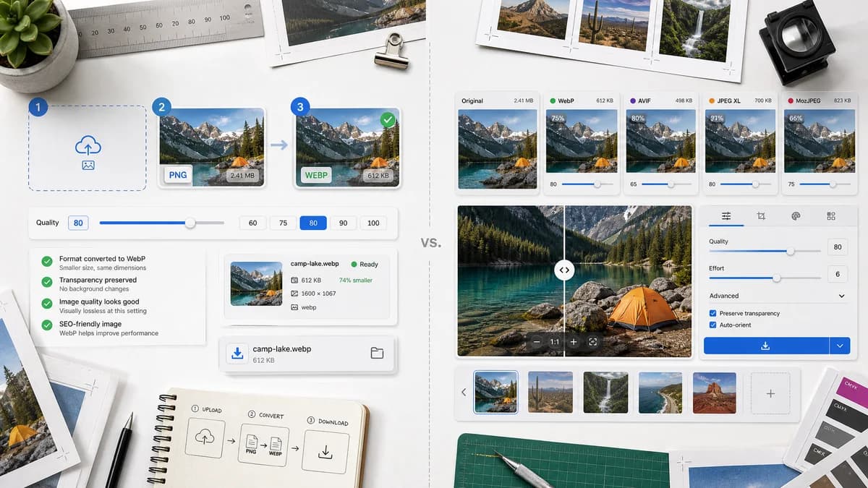The width and height of the screenshot is (868, 488).
Task: Click the file size icon next to 612 KB
Action: click(294, 280)
